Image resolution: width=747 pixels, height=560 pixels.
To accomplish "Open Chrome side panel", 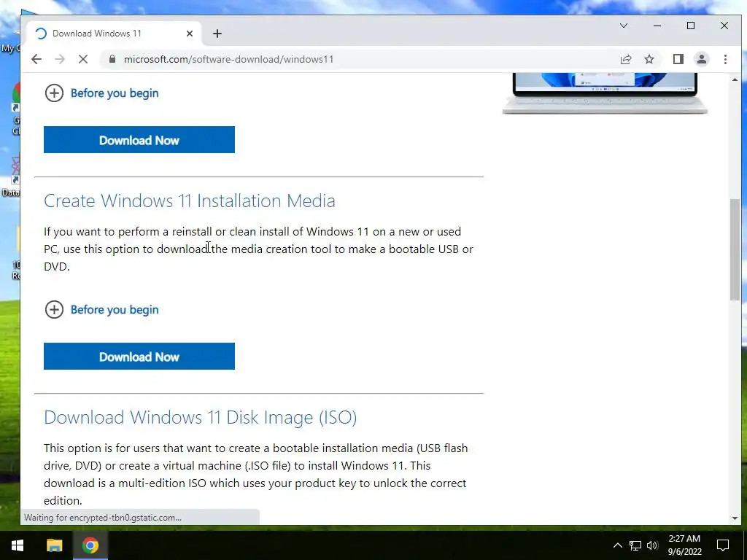I will point(678,59).
